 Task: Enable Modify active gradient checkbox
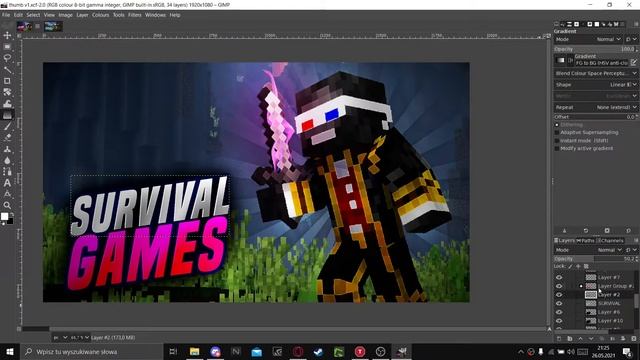click(x=557, y=149)
